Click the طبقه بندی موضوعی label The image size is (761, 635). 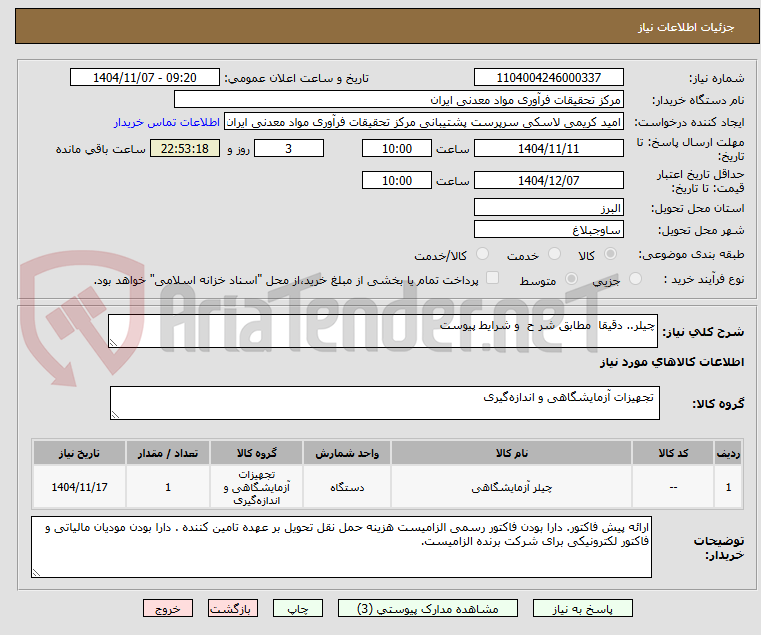click(x=691, y=254)
